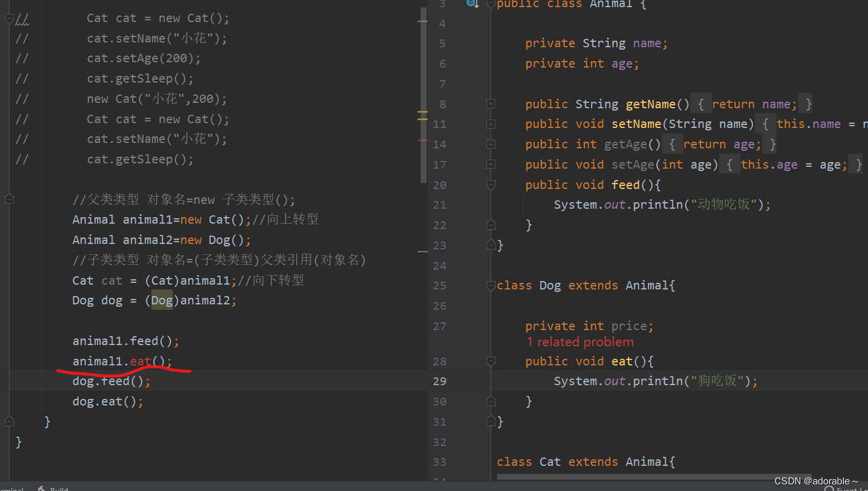Click 'cat.setAge(200);' commented line
Image resolution: width=868 pixels, height=491 pixels.
[144, 59]
